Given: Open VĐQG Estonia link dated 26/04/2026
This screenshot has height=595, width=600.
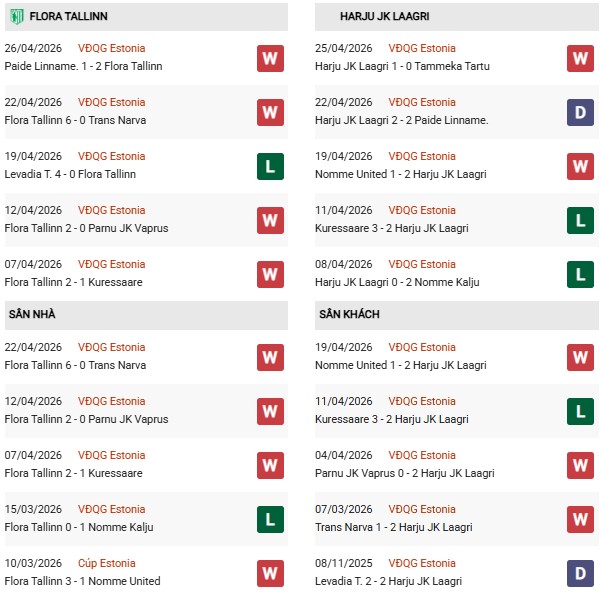Looking at the screenshot, I should [x=111, y=48].
